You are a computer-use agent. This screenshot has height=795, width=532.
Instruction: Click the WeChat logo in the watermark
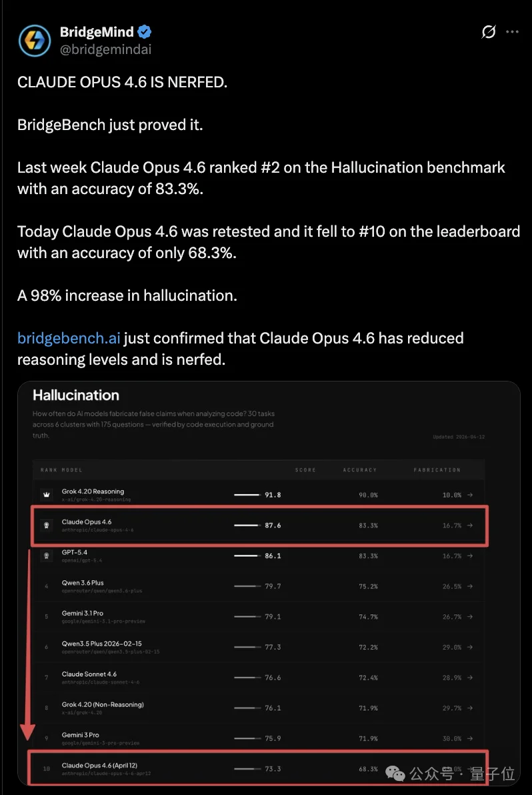tap(396, 774)
